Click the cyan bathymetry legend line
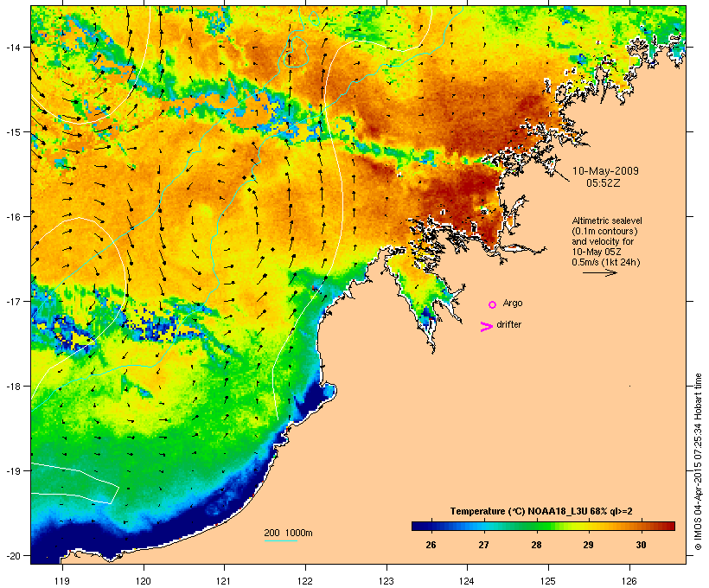 [280, 540]
